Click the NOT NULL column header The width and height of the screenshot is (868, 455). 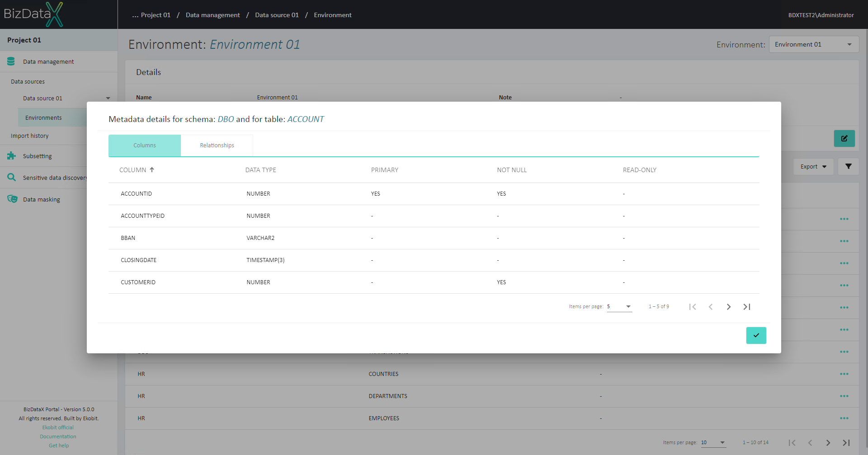(512, 170)
